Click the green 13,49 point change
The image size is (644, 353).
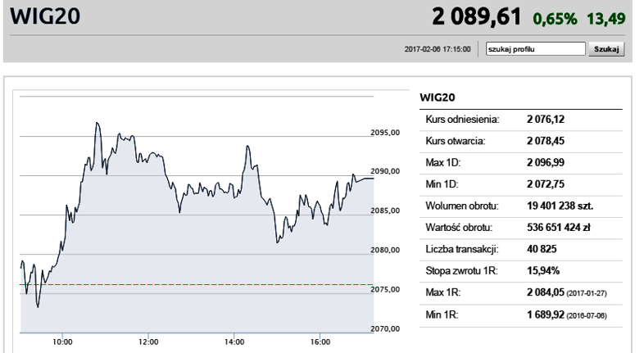click(x=605, y=19)
